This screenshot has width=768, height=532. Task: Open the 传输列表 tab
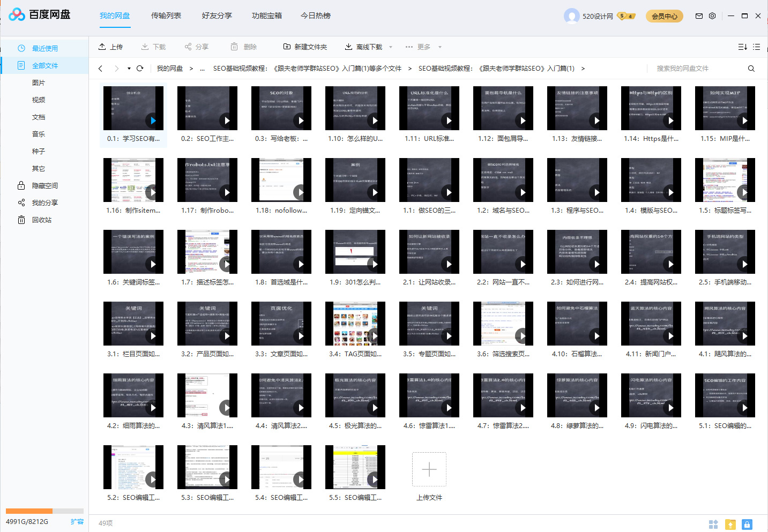tap(166, 16)
